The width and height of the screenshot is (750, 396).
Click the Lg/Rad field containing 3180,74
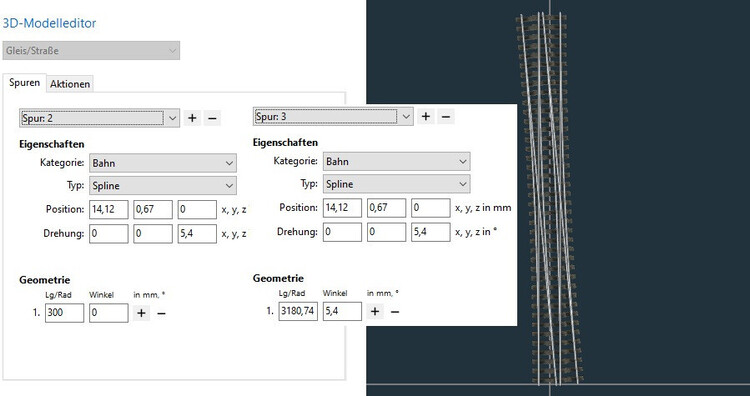[298, 311]
